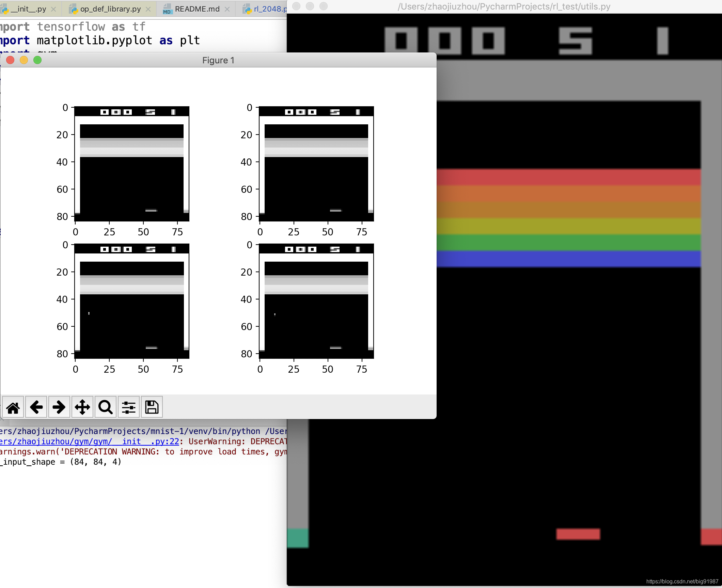Click the interpreter path line in console
722x588 pixels.
click(x=143, y=431)
